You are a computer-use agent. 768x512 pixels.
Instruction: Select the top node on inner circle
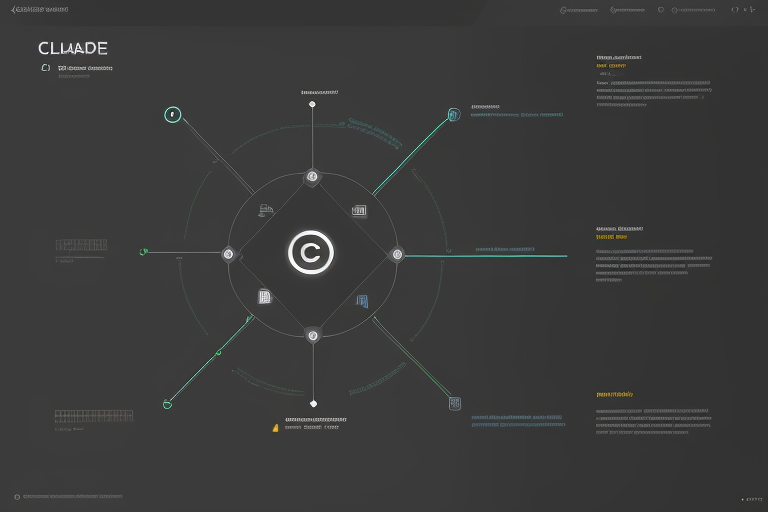click(x=312, y=177)
